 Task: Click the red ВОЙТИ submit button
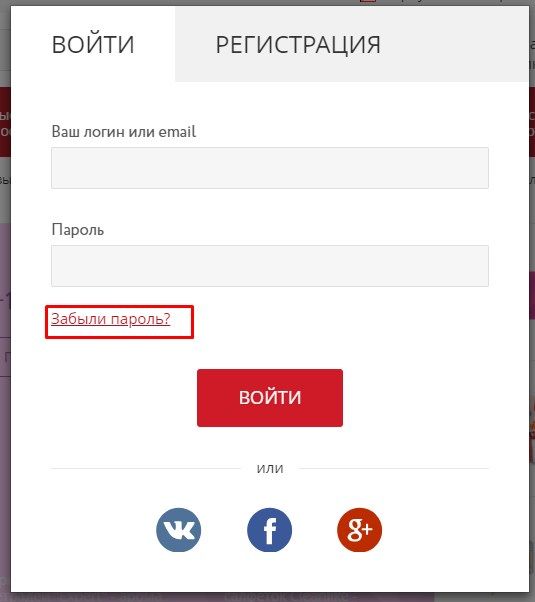[270, 398]
